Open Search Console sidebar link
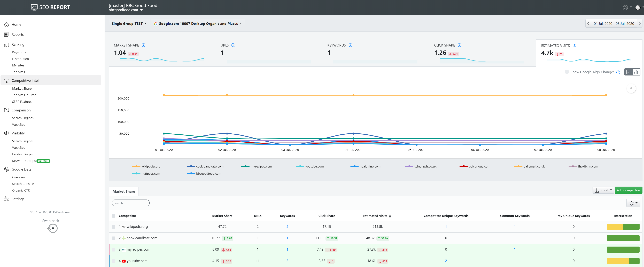644x267 pixels. [x=23, y=184]
